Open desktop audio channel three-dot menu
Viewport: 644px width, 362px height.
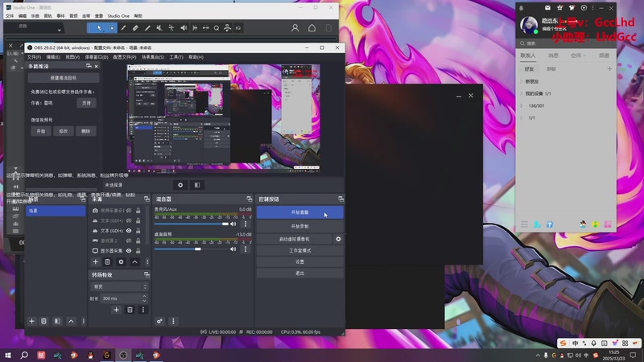[x=246, y=249]
